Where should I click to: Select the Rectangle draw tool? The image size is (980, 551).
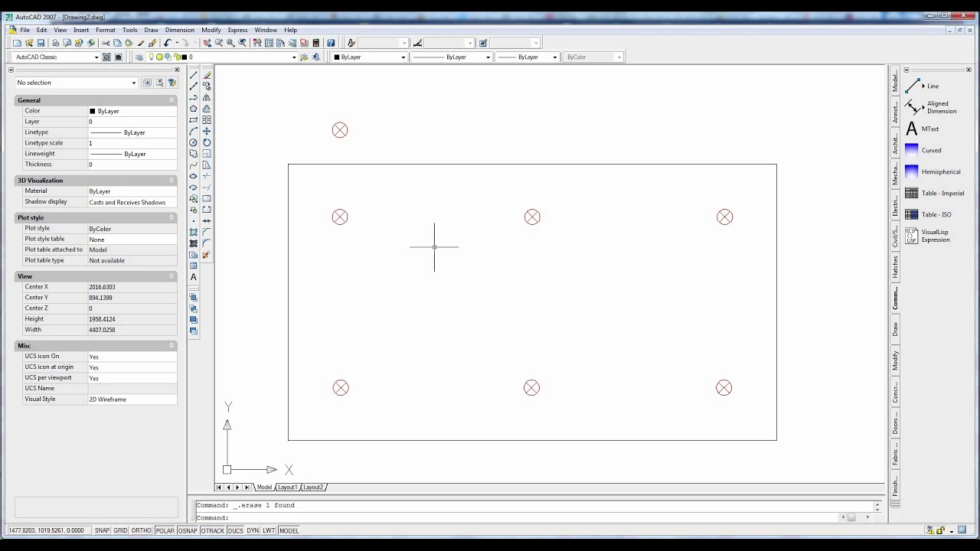point(194,119)
